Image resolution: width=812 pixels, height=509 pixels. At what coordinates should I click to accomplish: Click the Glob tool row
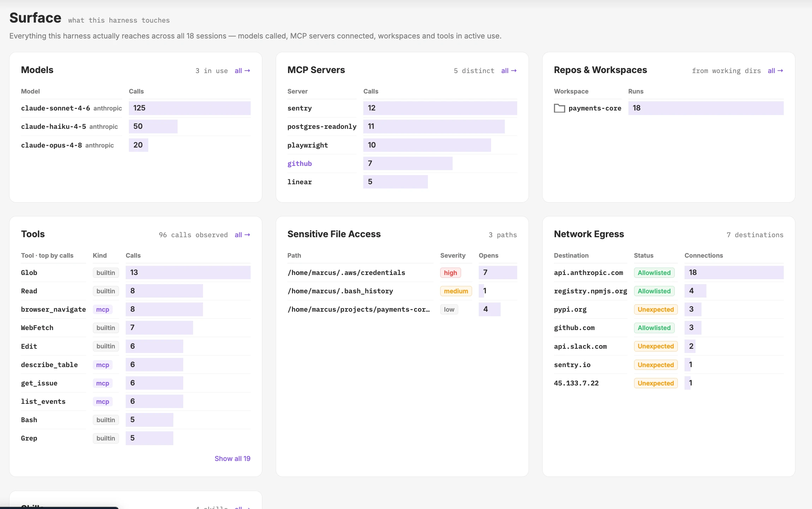tap(136, 273)
